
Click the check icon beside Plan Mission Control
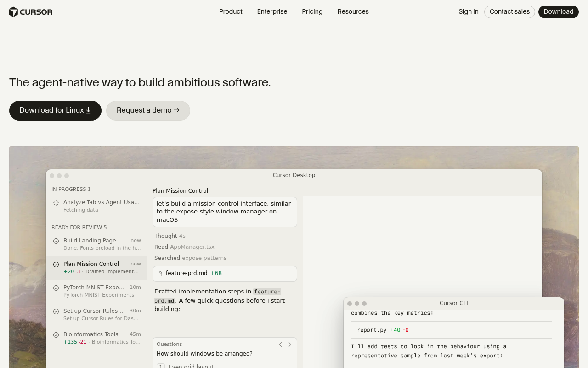pyautogui.click(x=56, y=264)
